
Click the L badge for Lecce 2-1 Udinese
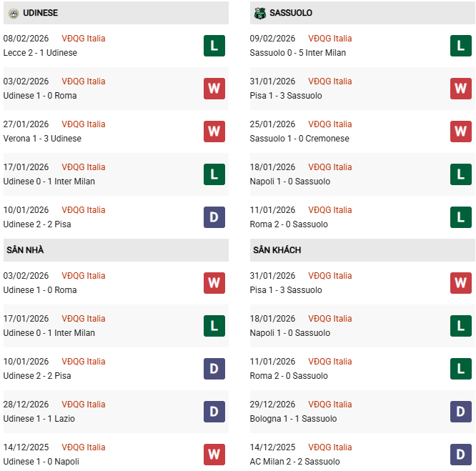pos(214,46)
